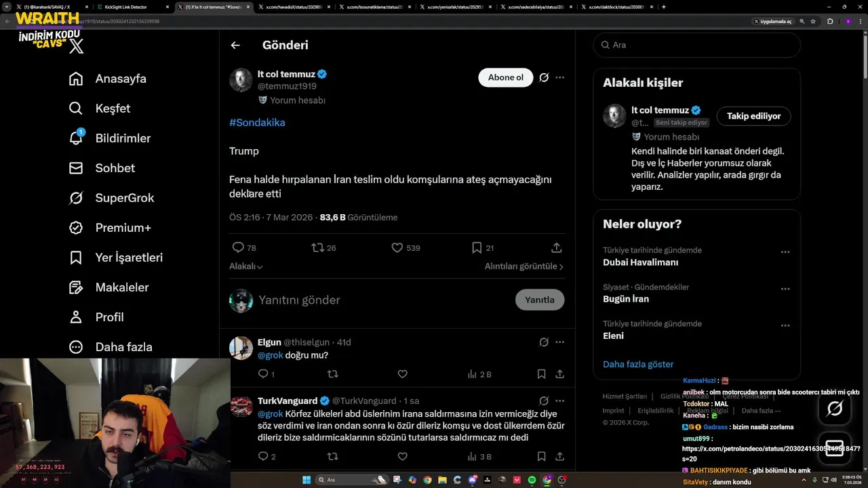Open floating messages button at right
Image resolution: width=868 pixels, height=488 pixels.
coord(835,449)
